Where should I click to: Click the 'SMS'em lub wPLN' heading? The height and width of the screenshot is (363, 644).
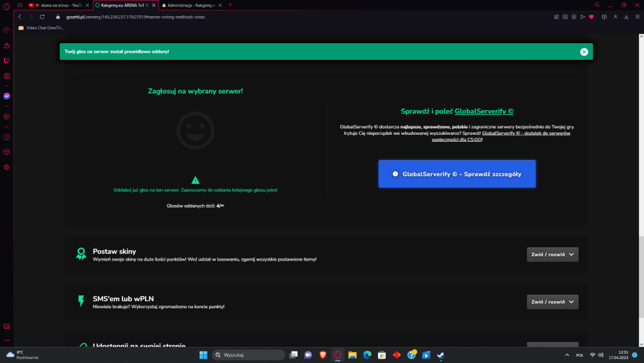coord(123,299)
